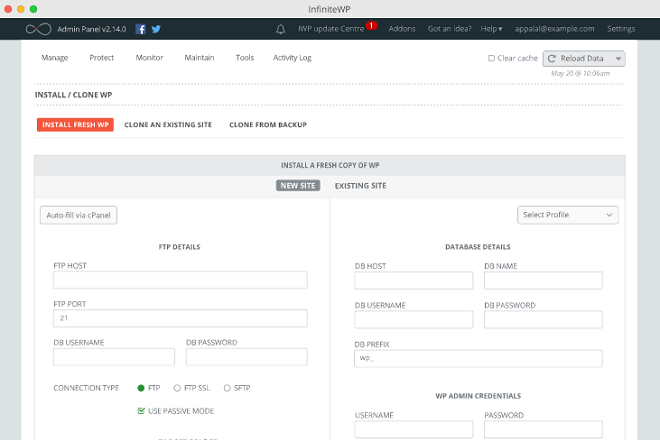Switch to Clone An Existing Site tab
Screen dimensions: 660x440
click(168, 125)
